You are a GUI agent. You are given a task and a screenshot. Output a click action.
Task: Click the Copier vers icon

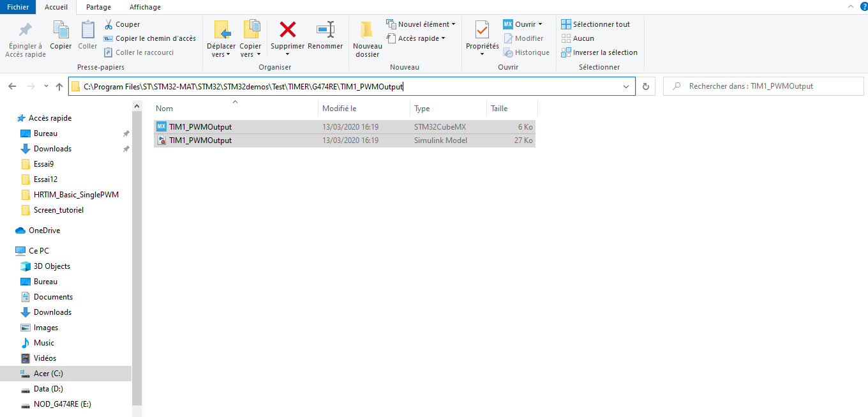tap(251, 30)
